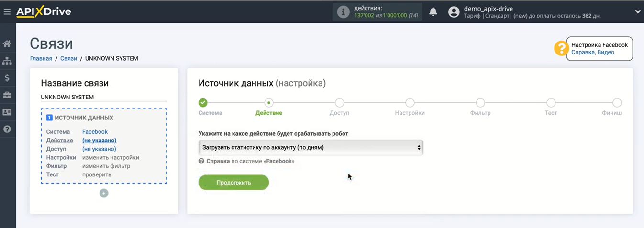Click the orange question mark help icon

(561, 48)
